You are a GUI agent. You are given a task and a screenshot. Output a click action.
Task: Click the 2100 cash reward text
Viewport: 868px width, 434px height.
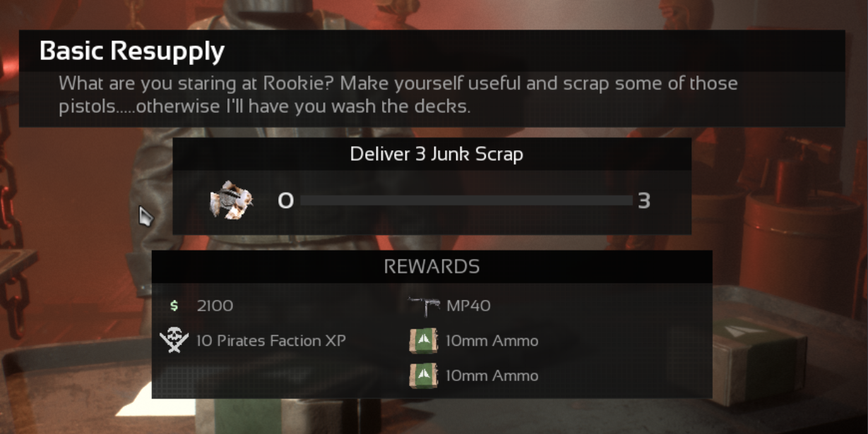(x=215, y=306)
